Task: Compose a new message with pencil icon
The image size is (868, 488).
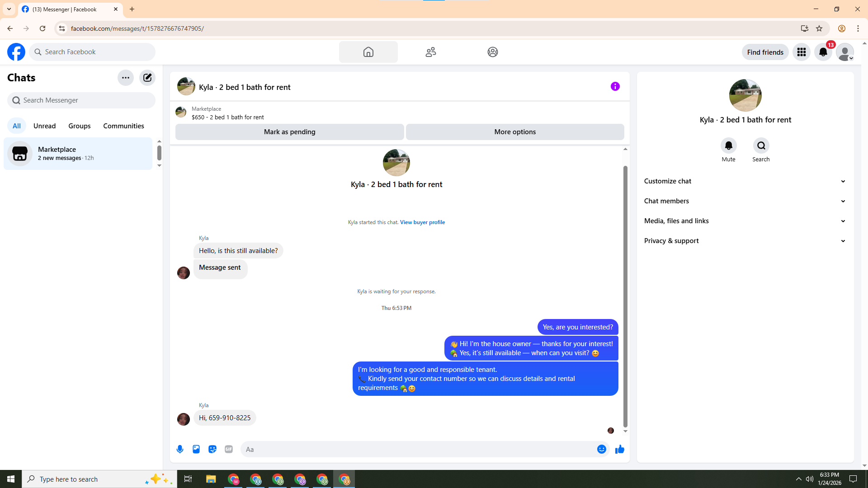Action: (147, 78)
